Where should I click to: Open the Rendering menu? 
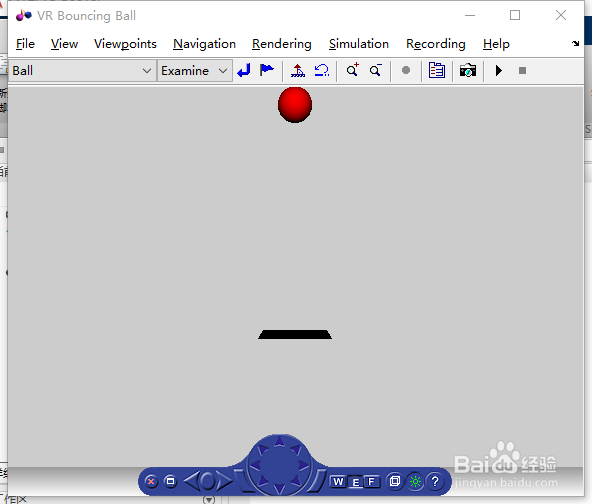(x=282, y=44)
